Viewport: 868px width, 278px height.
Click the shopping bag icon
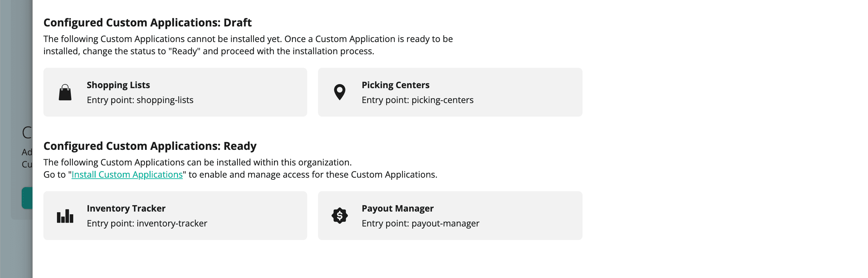(65, 93)
